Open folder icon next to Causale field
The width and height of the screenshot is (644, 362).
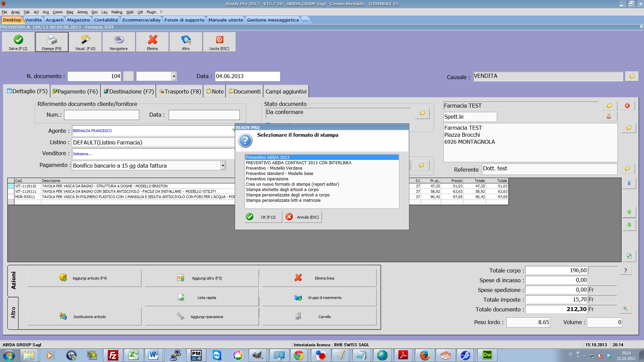[632, 76]
